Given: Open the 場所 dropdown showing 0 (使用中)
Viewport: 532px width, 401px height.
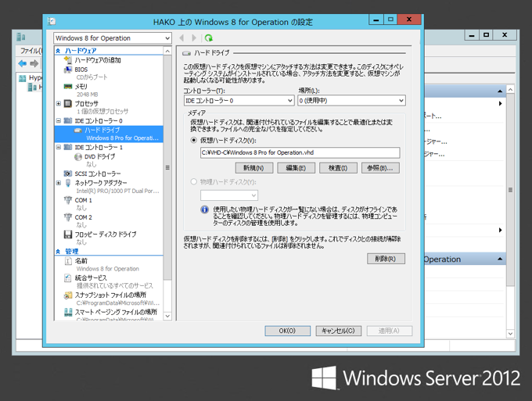Looking at the screenshot, I should (x=351, y=100).
